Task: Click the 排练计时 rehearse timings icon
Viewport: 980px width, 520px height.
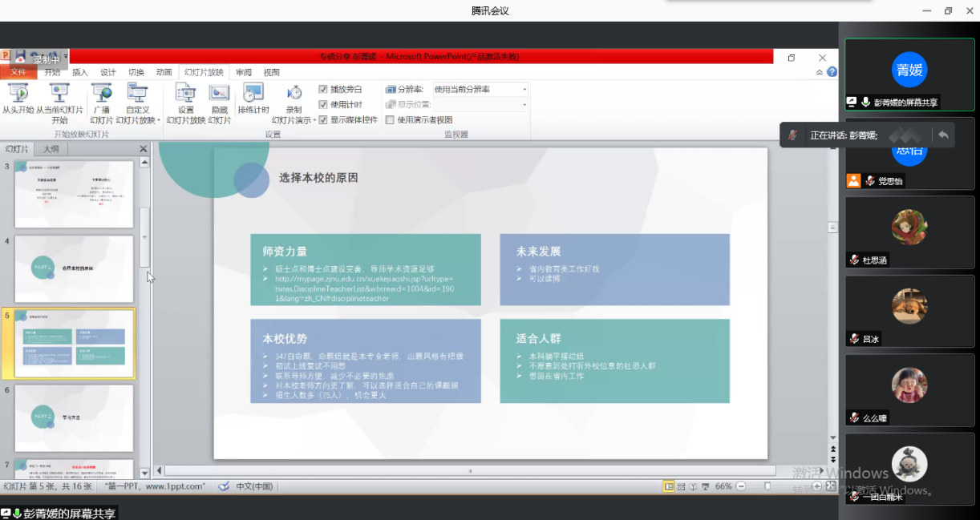Action: (x=253, y=94)
